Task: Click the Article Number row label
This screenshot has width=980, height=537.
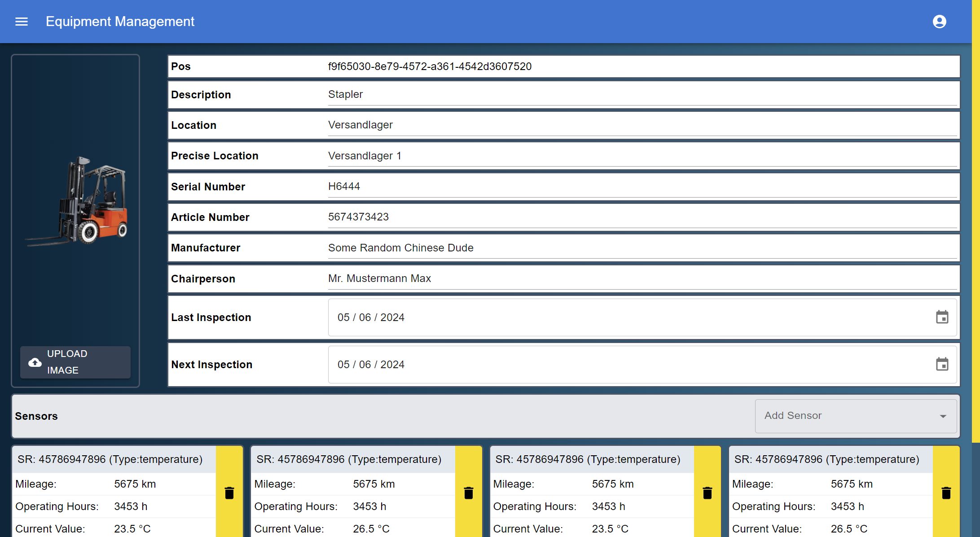Action: (210, 217)
